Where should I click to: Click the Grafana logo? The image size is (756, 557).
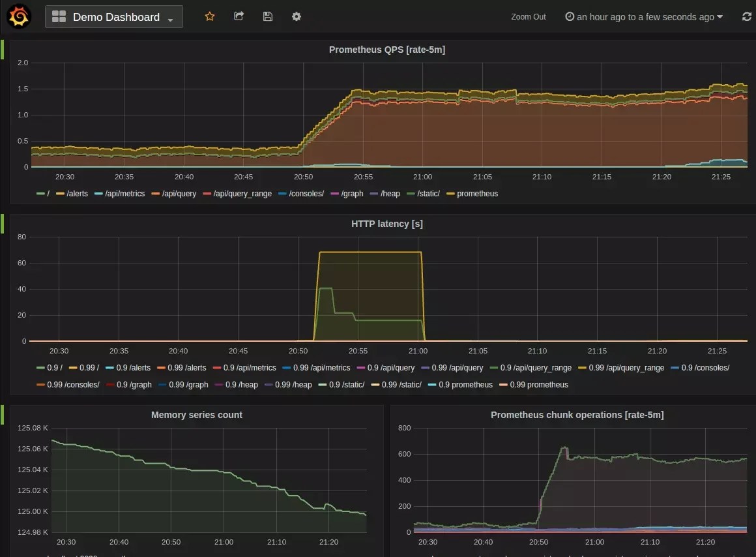tap(18, 16)
